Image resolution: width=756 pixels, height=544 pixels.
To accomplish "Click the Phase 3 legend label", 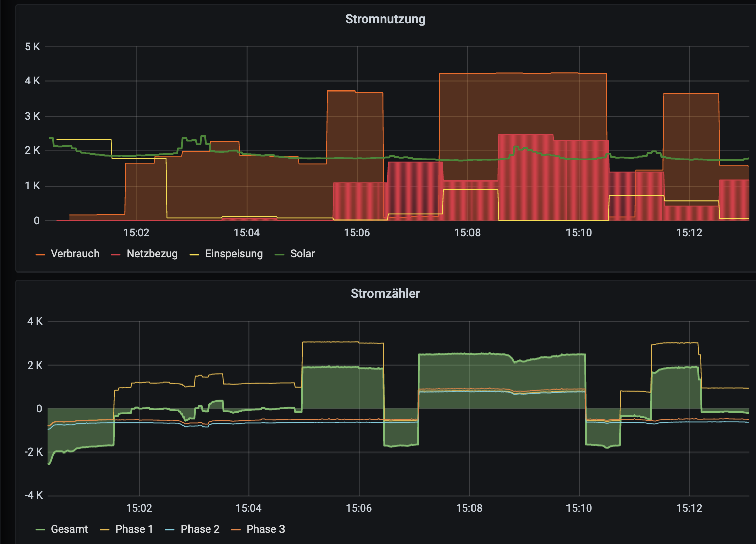I will click(x=265, y=529).
